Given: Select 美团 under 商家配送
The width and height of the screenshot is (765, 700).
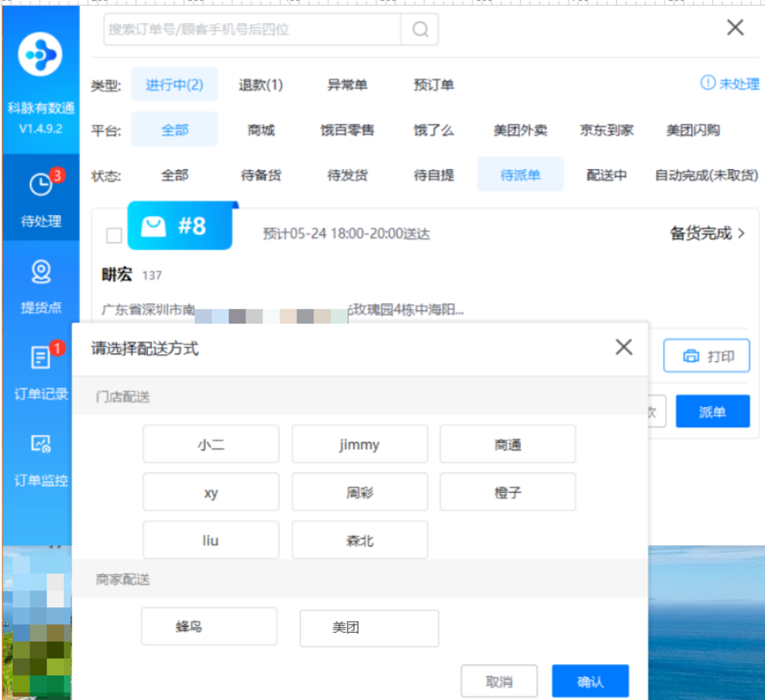Looking at the screenshot, I should pos(369,628).
